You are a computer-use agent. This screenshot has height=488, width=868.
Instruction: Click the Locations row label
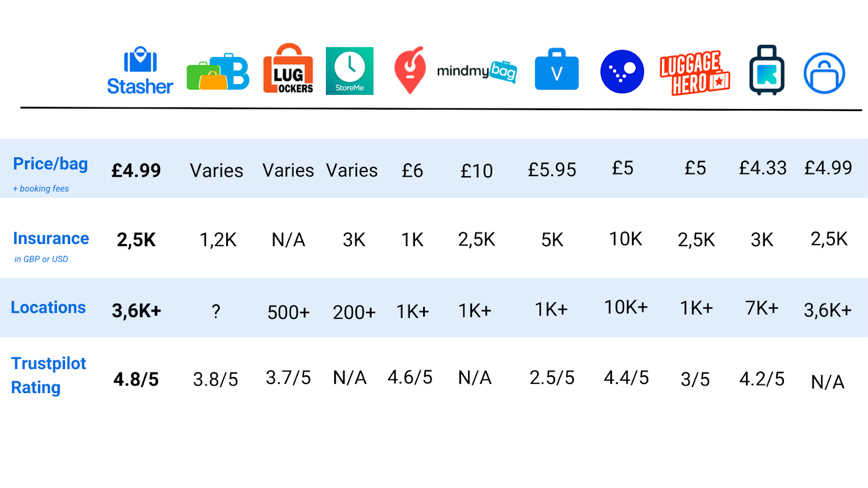click(48, 307)
